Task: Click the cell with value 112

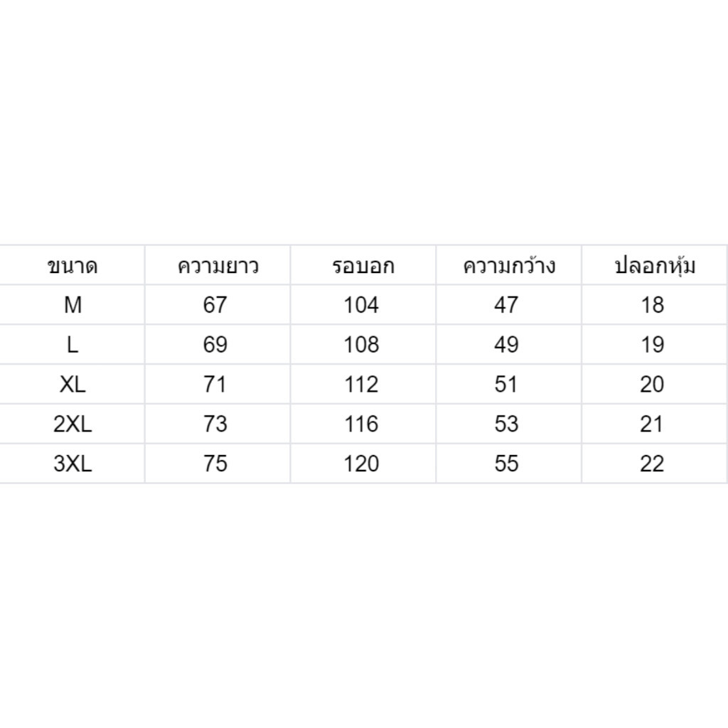Action: coord(363,384)
